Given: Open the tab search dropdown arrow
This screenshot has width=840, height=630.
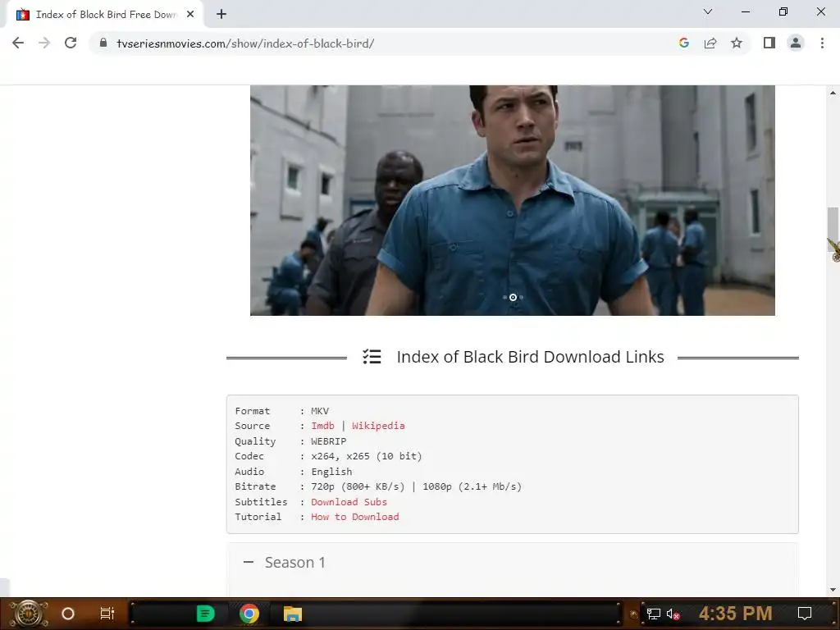Looking at the screenshot, I should [x=708, y=11].
